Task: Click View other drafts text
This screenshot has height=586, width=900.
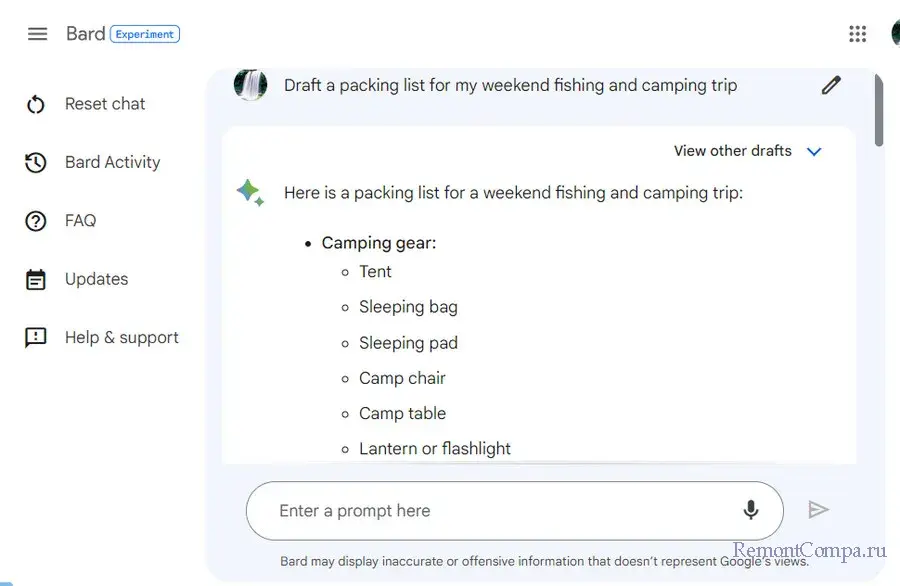Action: (x=732, y=151)
